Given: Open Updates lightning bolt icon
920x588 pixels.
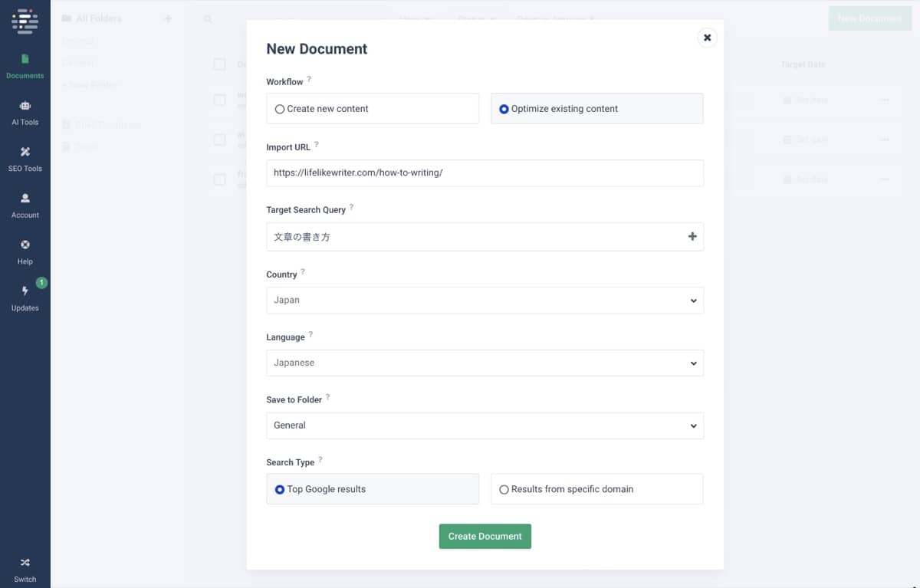Looking at the screenshot, I should 25,291.
